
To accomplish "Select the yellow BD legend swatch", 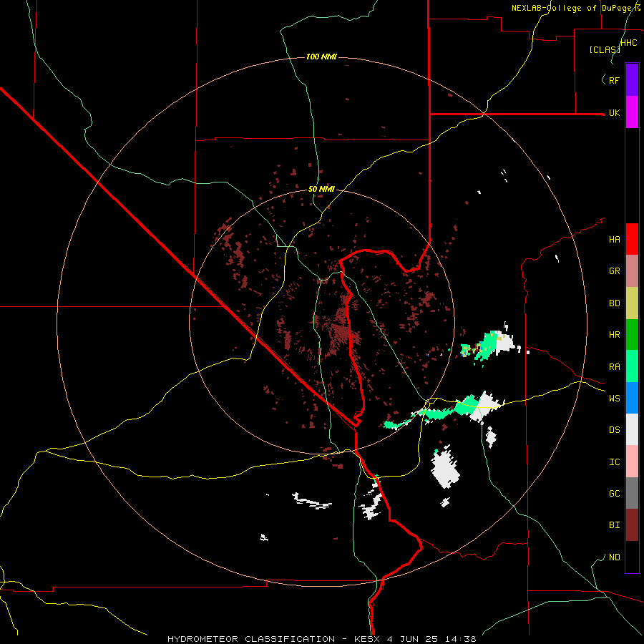I will click(x=632, y=303).
